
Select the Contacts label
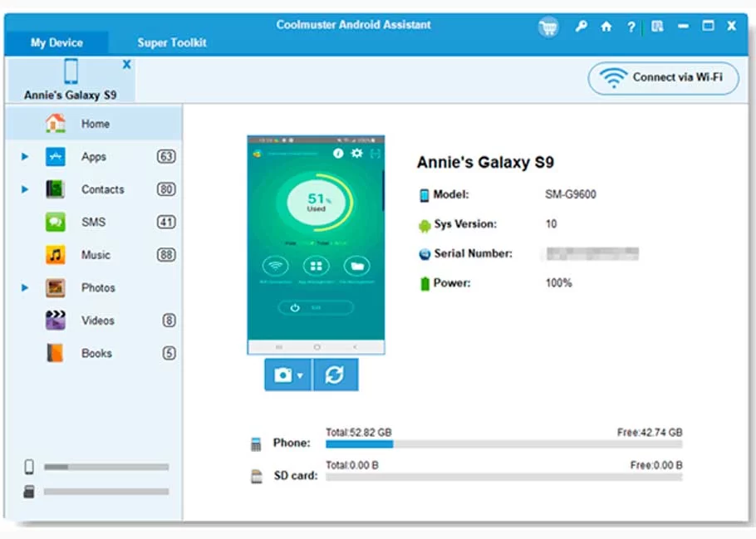[x=103, y=189]
